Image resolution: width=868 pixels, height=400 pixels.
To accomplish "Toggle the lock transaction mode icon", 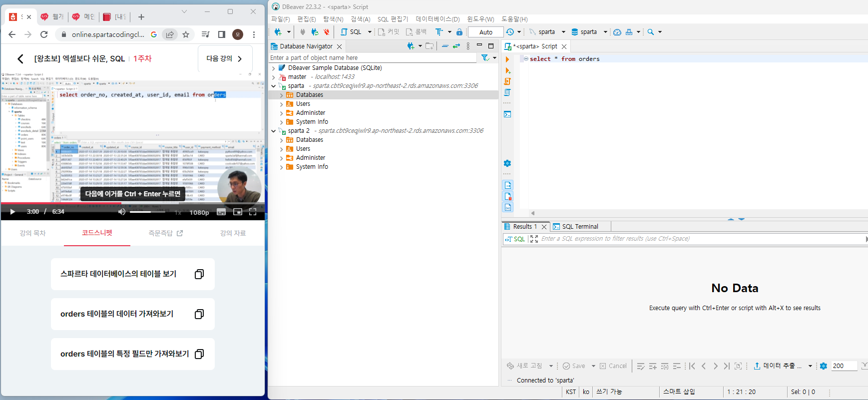I will point(459,32).
